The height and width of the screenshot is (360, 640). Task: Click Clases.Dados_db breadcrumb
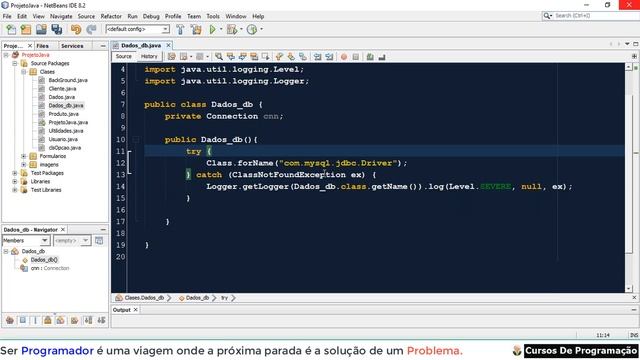coord(144,298)
